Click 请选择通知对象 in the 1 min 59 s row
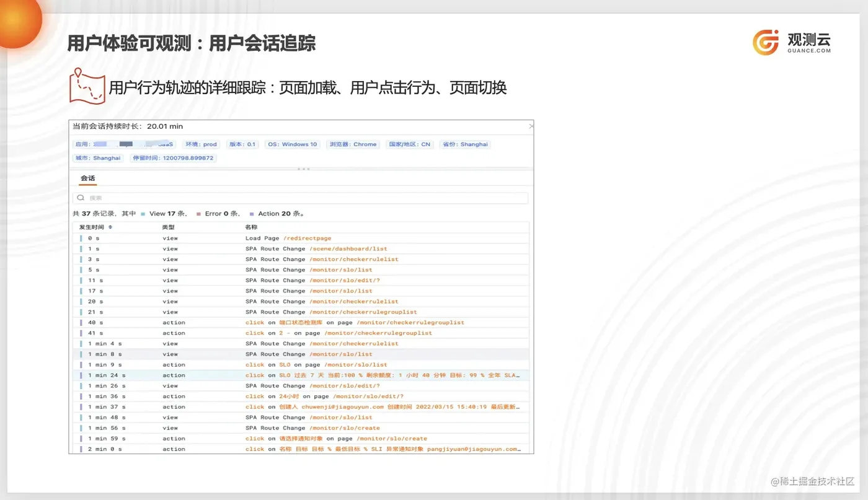This screenshot has height=500, width=868. 301,438
